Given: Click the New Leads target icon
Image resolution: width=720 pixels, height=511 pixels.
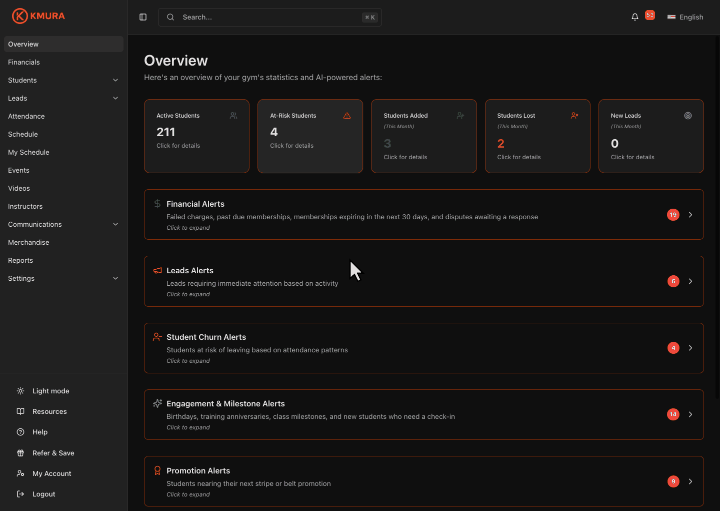Looking at the screenshot, I should [688, 116].
